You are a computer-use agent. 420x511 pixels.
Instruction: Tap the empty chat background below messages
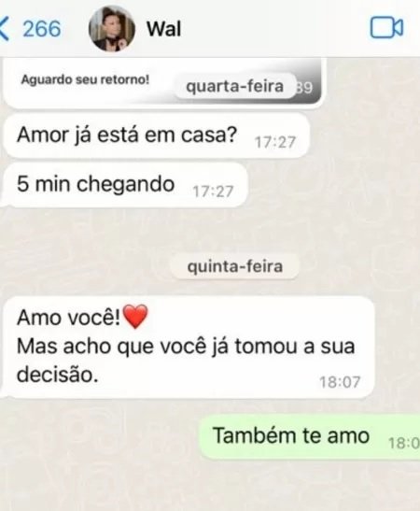pyautogui.click(x=208, y=486)
